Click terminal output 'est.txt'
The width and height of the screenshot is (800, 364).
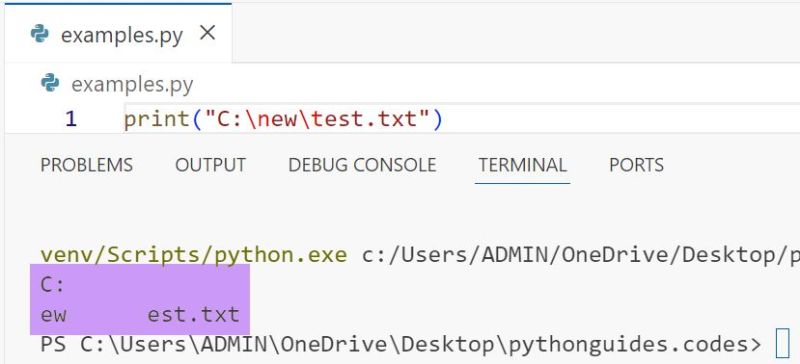click(x=193, y=315)
